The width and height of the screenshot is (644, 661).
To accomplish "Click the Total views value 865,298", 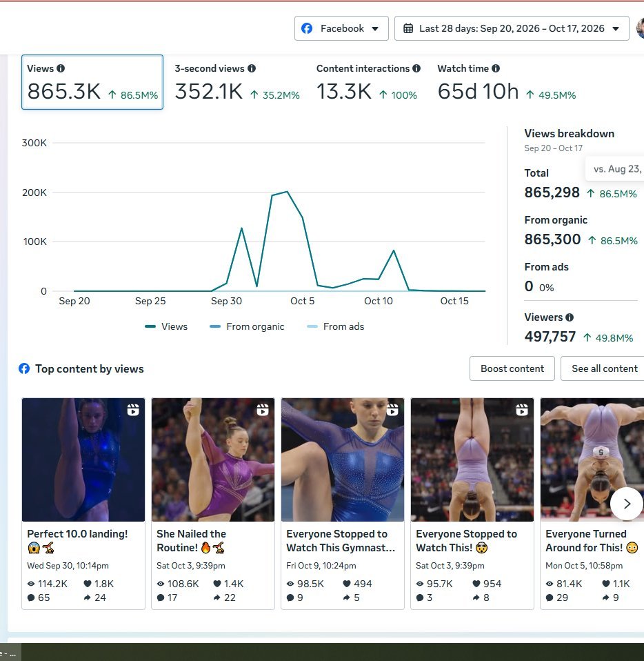I will pos(552,193).
